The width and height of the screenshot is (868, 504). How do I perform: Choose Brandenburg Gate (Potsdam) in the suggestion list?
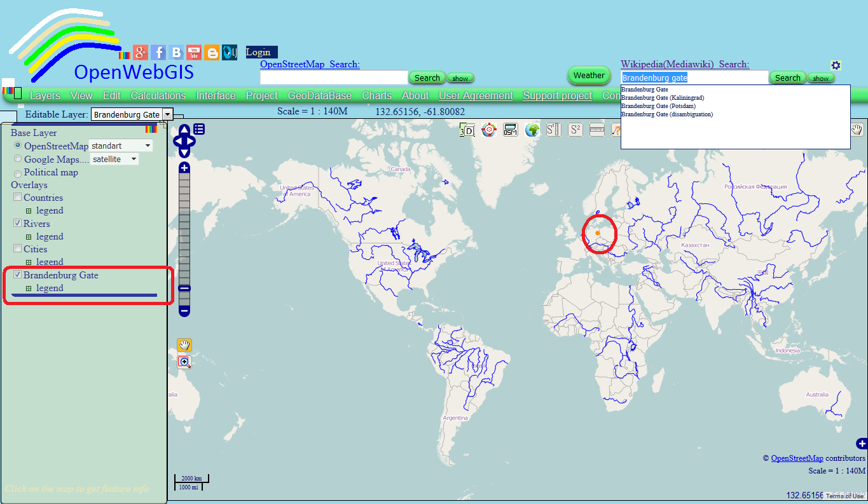pos(659,106)
